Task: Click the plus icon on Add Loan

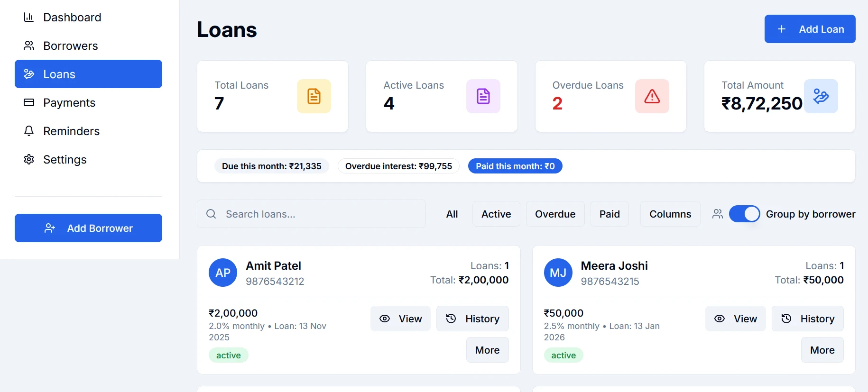Action: coord(782,29)
